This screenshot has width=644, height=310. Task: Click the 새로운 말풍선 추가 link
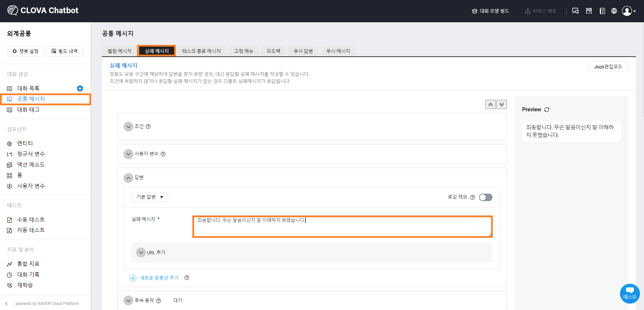point(159,278)
